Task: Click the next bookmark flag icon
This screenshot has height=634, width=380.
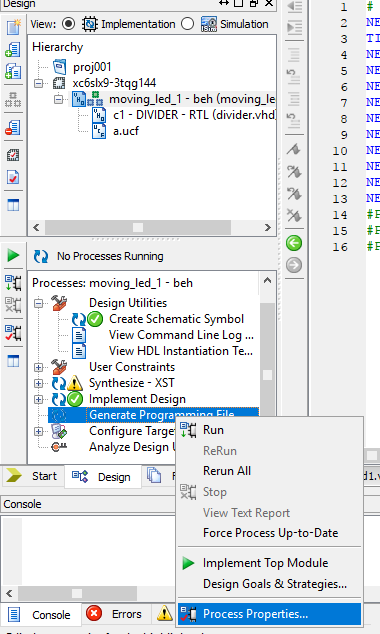Action: (294, 172)
